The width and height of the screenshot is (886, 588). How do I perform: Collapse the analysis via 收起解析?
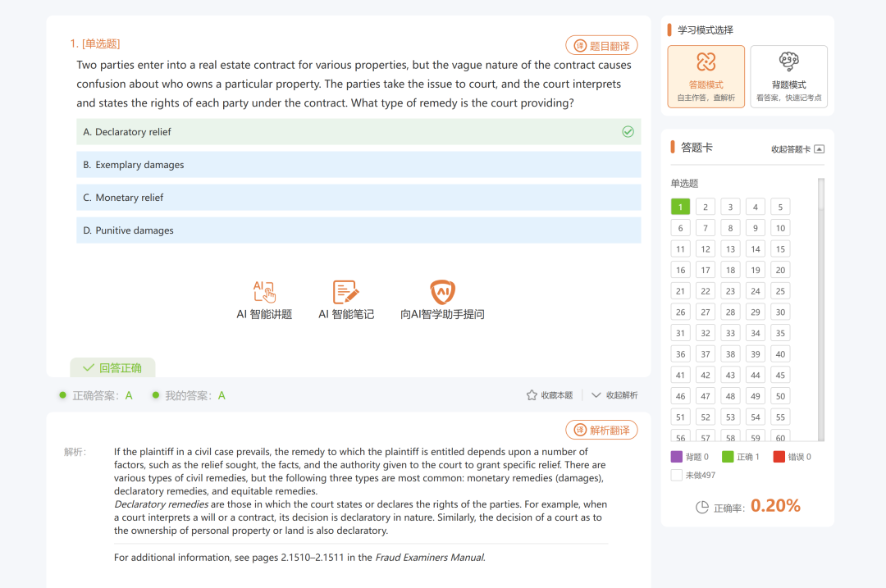[x=614, y=395]
